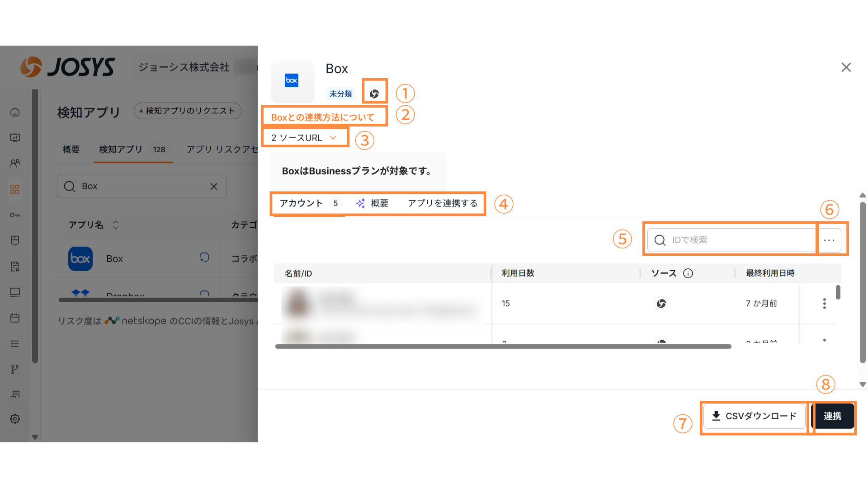
Task: Open the three-dot menu on first account row
Action: (824, 304)
